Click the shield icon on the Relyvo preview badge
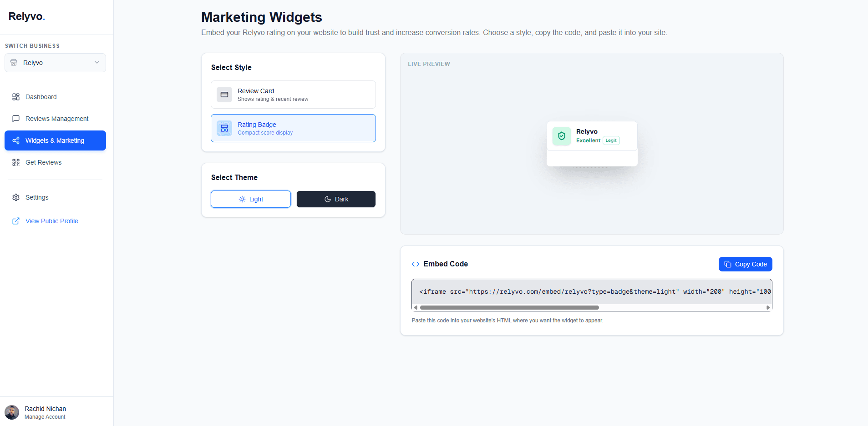Screen dimensions: 868x426 [561, 136]
